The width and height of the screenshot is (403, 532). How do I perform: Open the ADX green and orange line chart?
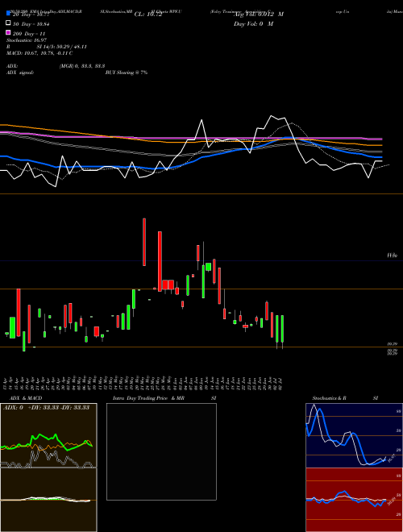[x=48, y=435]
